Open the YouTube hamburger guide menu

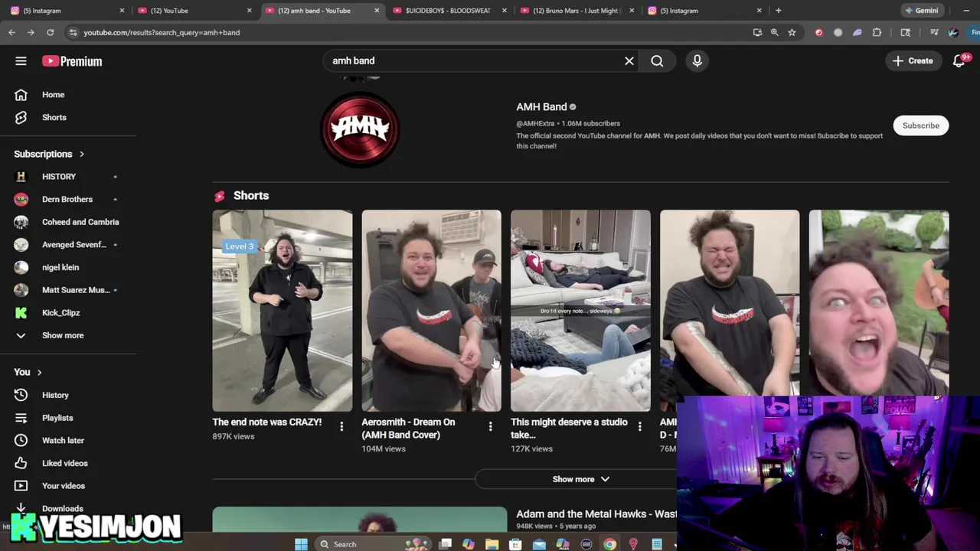click(x=21, y=61)
